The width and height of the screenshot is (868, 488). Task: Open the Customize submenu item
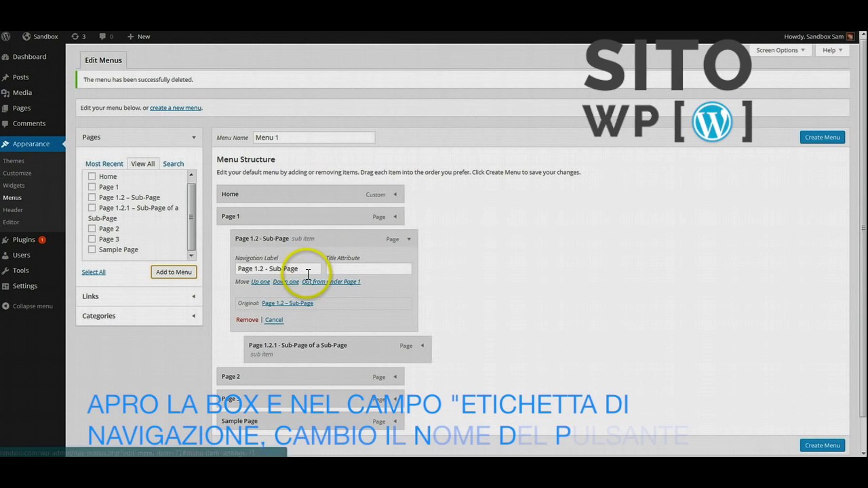pyautogui.click(x=17, y=173)
